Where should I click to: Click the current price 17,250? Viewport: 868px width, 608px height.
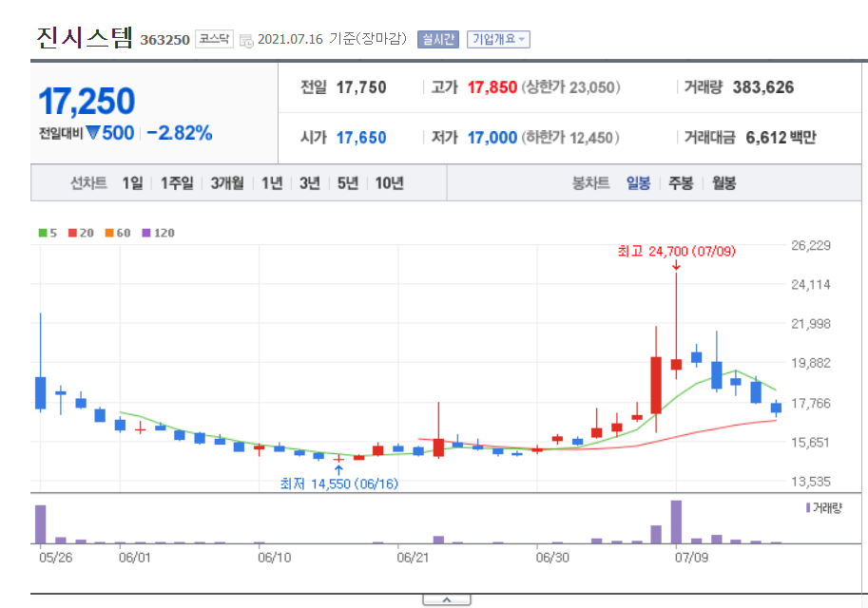click(87, 102)
